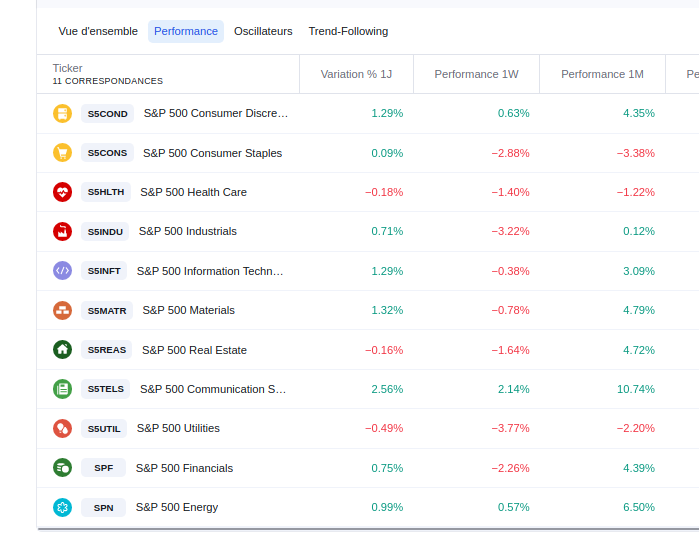Click the Industrials factory icon

pyautogui.click(x=63, y=231)
